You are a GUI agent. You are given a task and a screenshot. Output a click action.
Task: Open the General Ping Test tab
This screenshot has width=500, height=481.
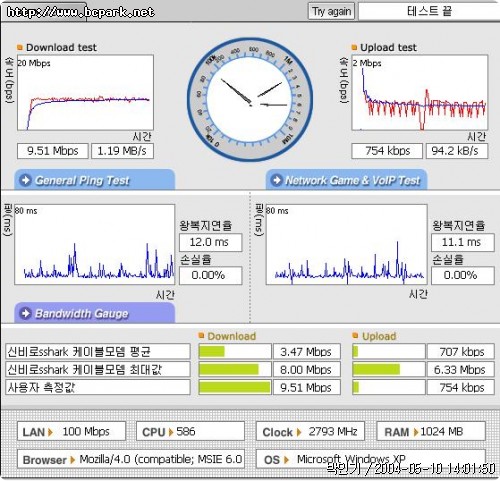click(95, 180)
